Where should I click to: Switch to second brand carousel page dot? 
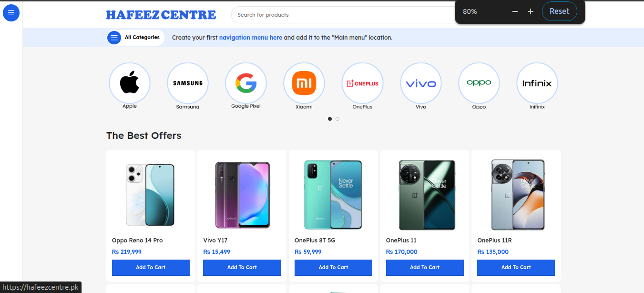coord(337,119)
